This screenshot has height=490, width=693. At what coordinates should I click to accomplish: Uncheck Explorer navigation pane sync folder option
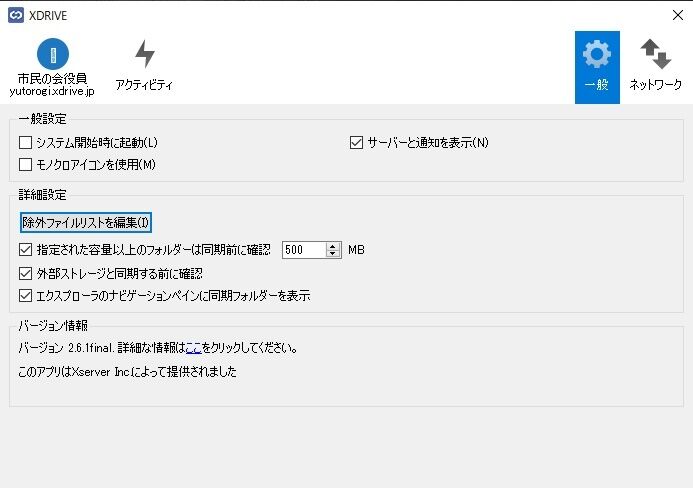[x=26, y=295]
